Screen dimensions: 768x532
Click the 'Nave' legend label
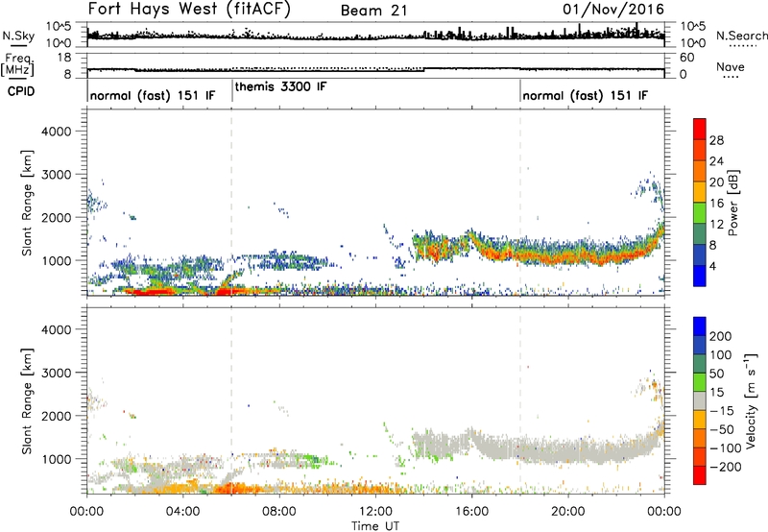730,66
